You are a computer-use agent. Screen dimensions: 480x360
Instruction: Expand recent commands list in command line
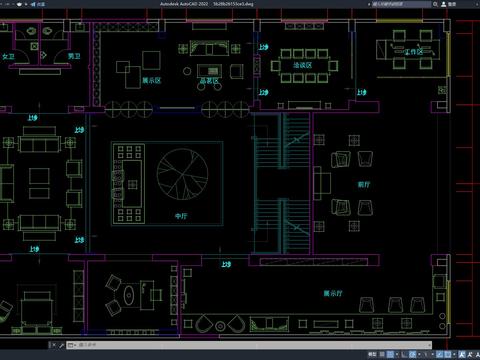click(71, 345)
